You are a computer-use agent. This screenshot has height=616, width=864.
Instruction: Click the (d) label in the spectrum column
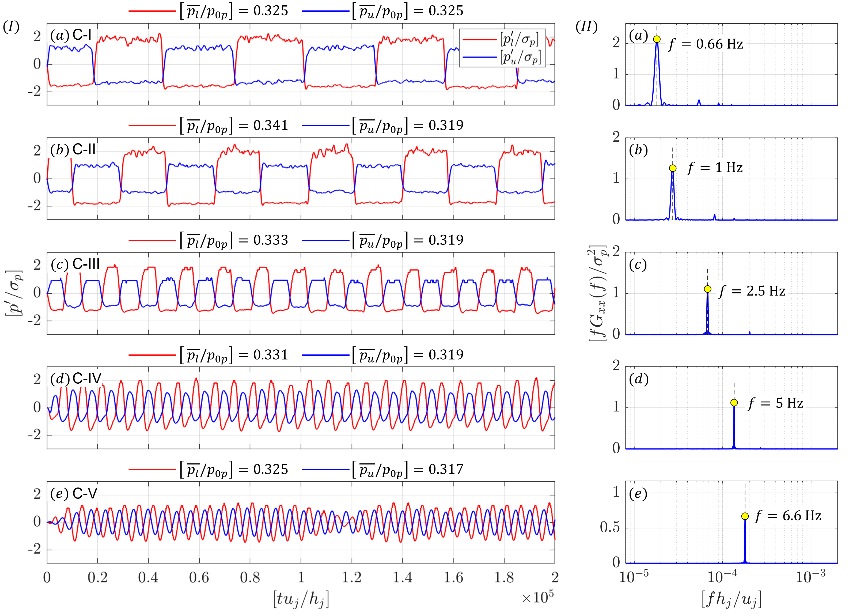pyautogui.click(x=639, y=379)
